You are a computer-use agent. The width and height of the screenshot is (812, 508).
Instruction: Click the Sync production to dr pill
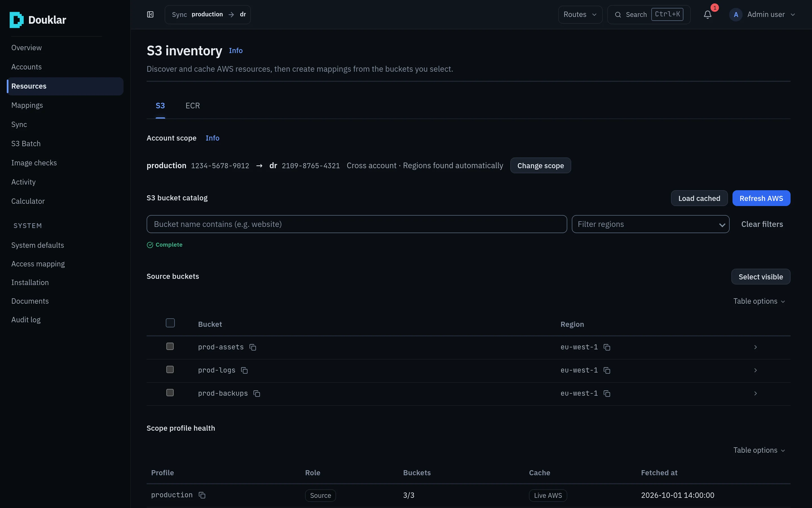(x=208, y=14)
